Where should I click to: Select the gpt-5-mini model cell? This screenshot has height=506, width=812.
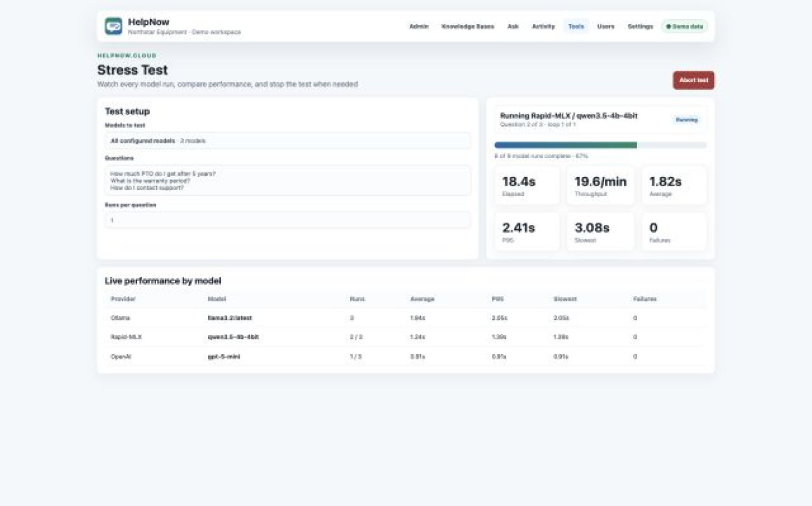[x=224, y=357]
